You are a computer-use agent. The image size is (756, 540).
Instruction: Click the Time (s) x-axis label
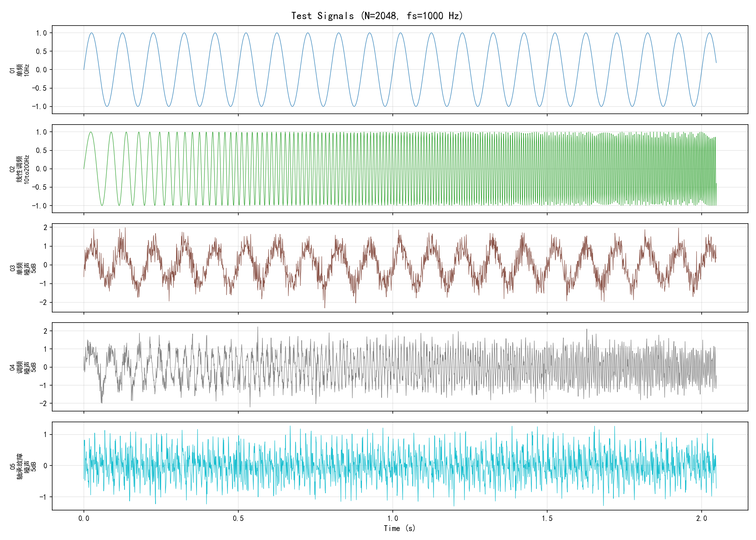(400, 528)
